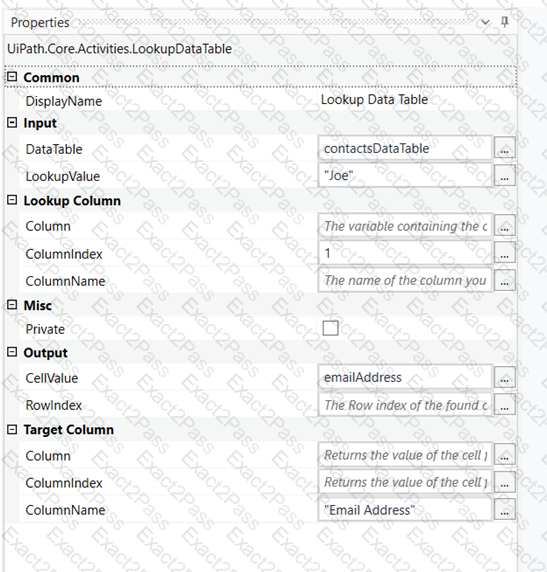Collapse the Misc section
The width and height of the screenshot is (547, 572).
[x=12, y=305]
